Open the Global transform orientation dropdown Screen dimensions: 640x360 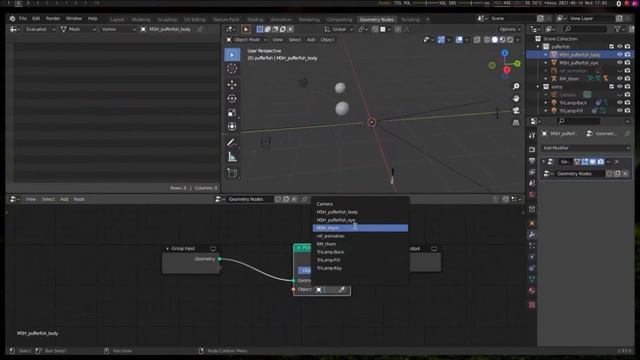coord(339,29)
